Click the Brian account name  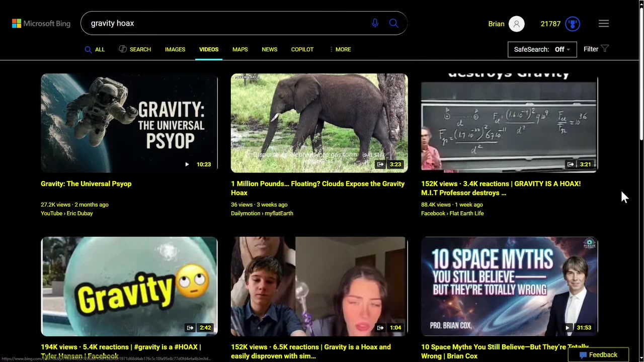[496, 24]
